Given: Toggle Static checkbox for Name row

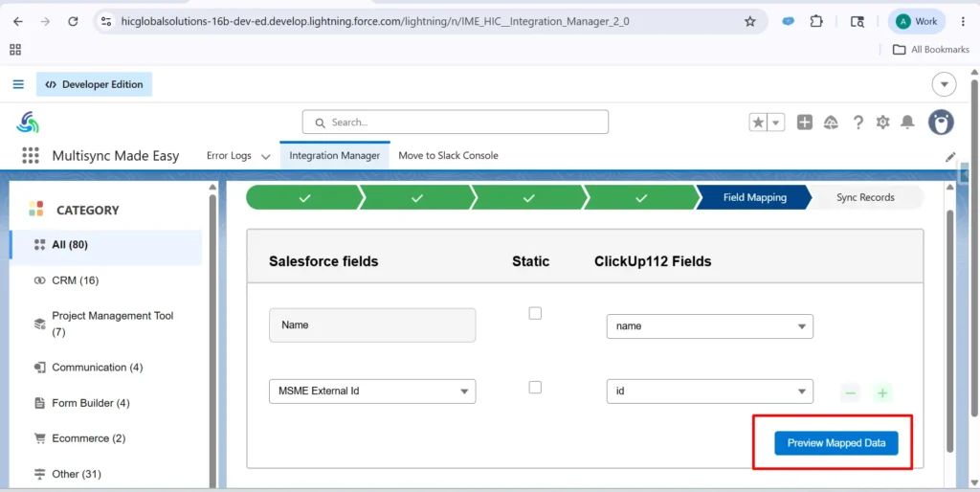Looking at the screenshot, I should point(535,313).
